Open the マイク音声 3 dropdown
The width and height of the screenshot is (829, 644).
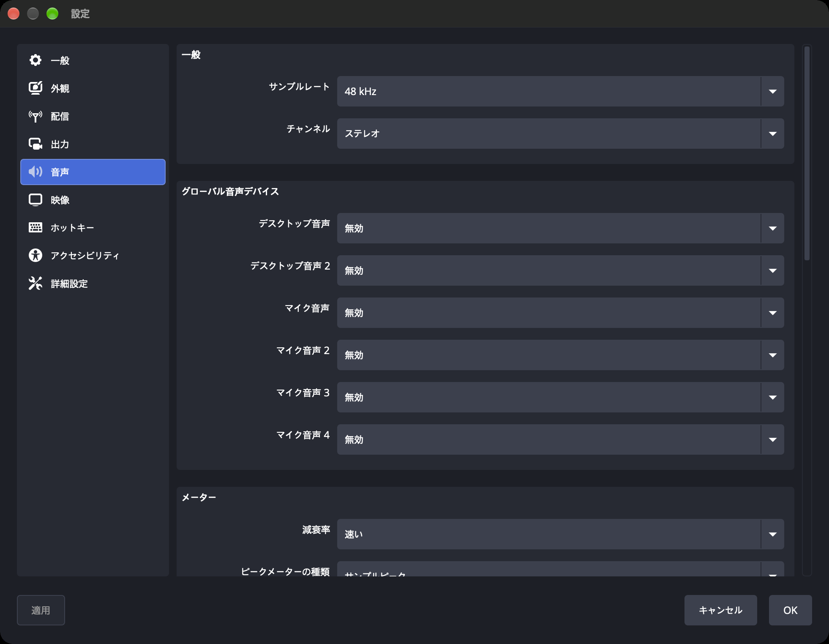coord(560,397)
